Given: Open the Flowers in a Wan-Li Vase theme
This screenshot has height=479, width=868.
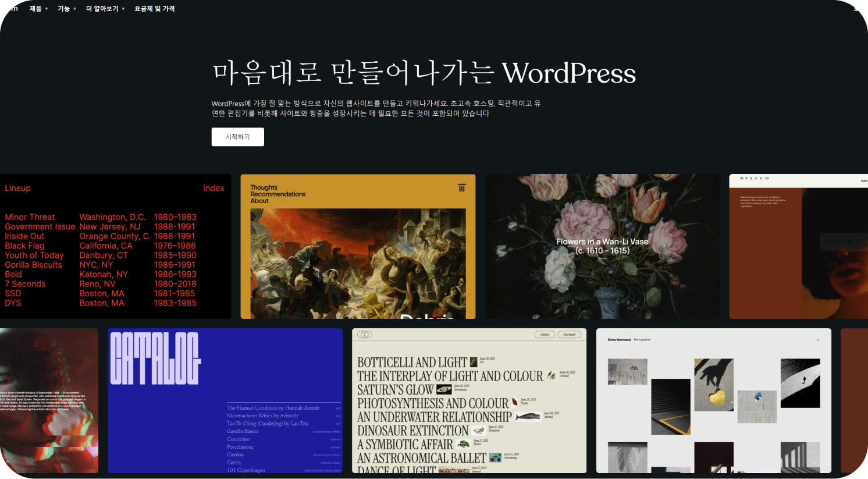Looking at the screenshot, I should [602, 246].
